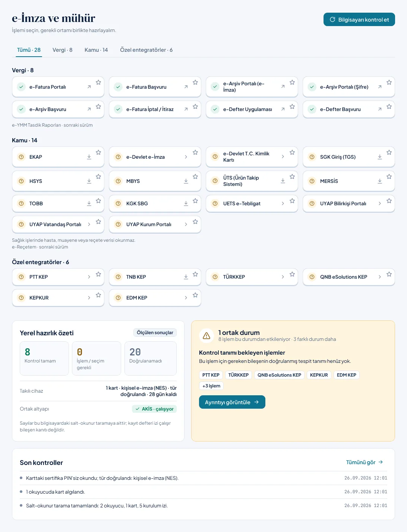
Task: Show the Özel entegratörler · 6 tab
Action: [x=146, y=50]
